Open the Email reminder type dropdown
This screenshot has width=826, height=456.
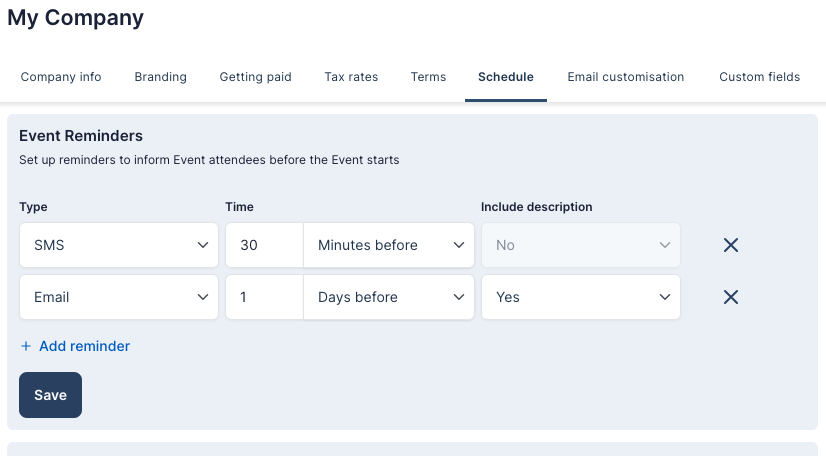click(x=118, y=297)
